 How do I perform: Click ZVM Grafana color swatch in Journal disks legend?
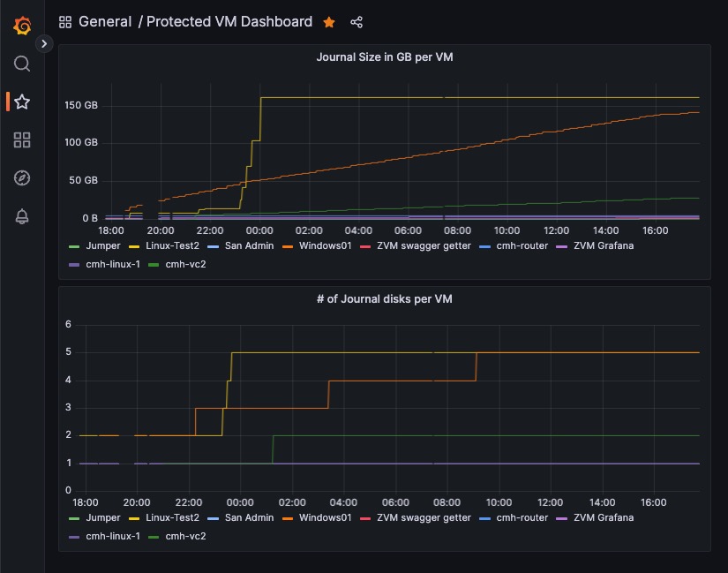562,518
